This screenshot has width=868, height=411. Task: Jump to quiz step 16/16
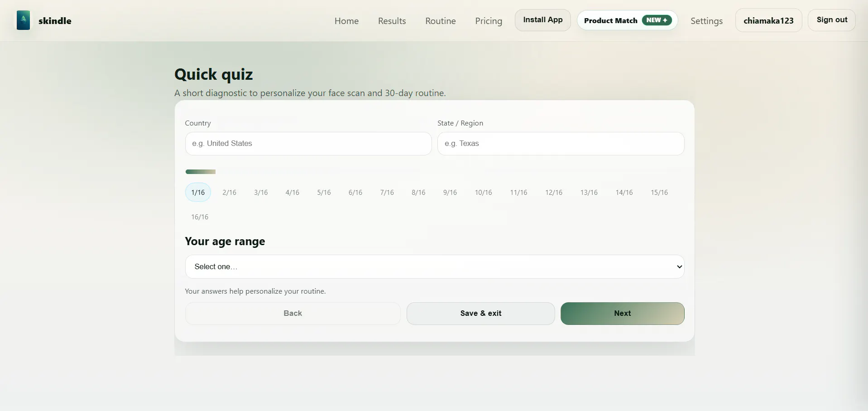coord(200,217)
